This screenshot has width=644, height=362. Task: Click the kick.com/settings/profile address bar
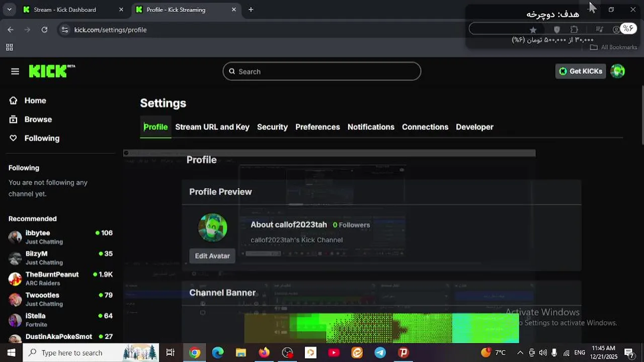[111, 30]
